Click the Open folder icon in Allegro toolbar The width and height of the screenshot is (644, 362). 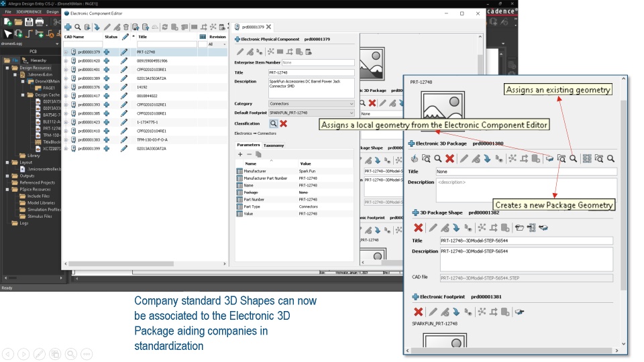click(19, 22)
